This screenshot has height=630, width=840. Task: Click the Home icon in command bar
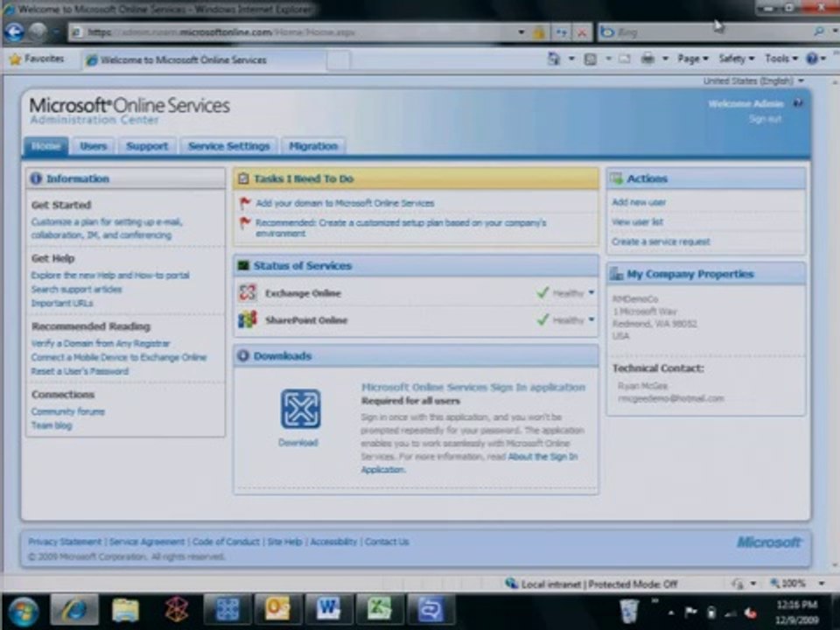click(553, 59)
